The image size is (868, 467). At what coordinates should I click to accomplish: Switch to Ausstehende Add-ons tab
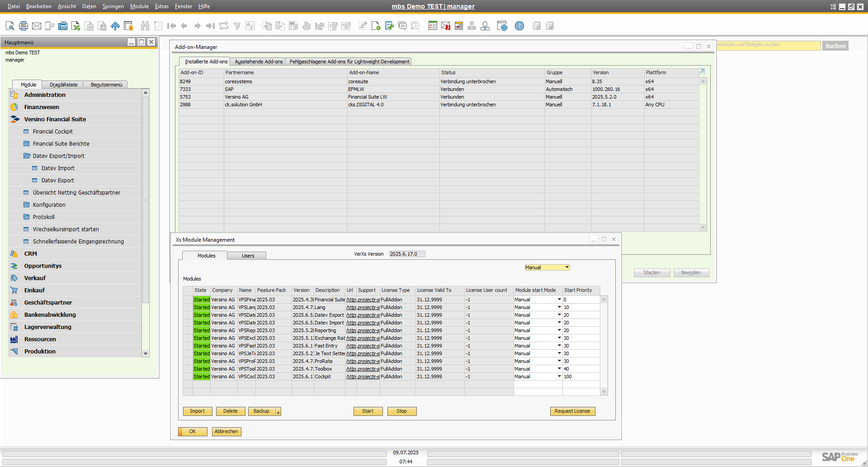(x=259, y=62)
